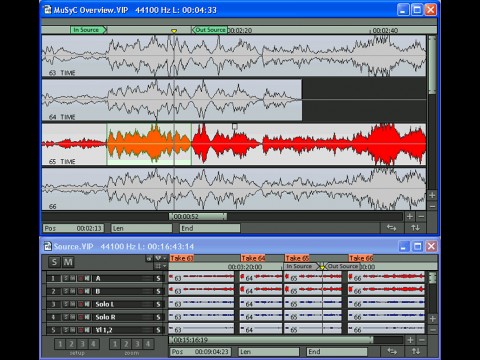Click Overview horizontal zoom in plus
This screenshot has height=360, width=480.
click(x=410, y=217)
